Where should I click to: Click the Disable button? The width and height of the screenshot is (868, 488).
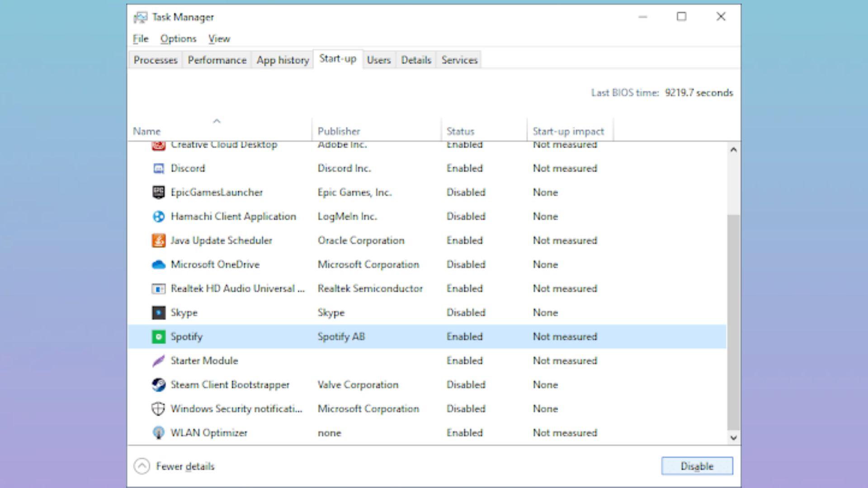tap(697, 466)
